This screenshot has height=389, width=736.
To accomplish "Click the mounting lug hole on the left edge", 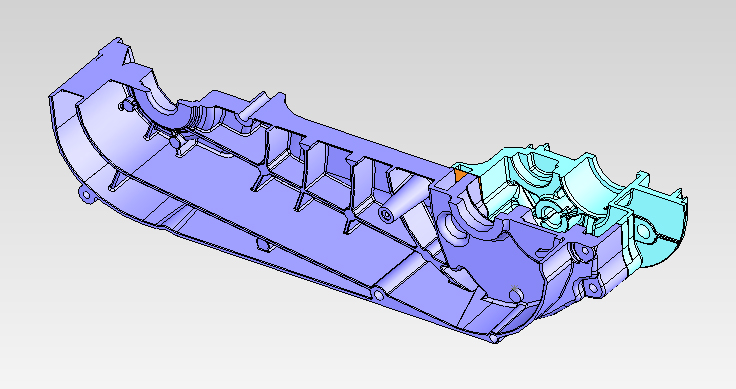I will (86, 195).
